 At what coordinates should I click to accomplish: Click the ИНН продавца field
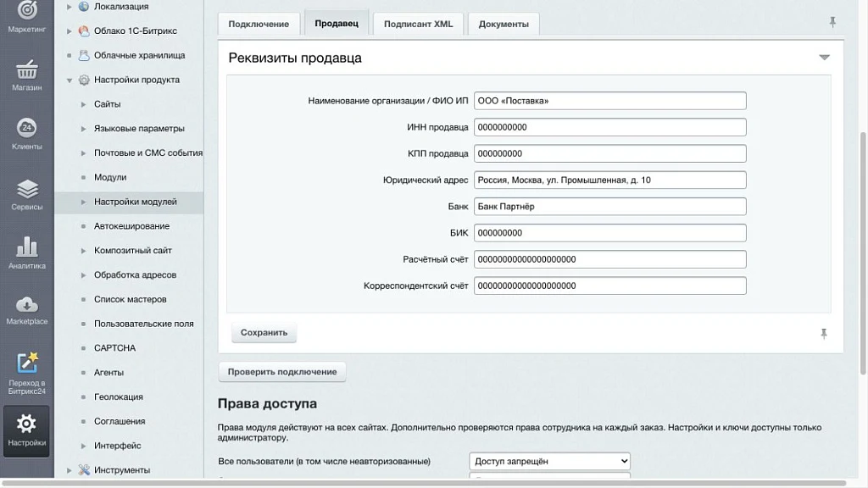(610, 127)
